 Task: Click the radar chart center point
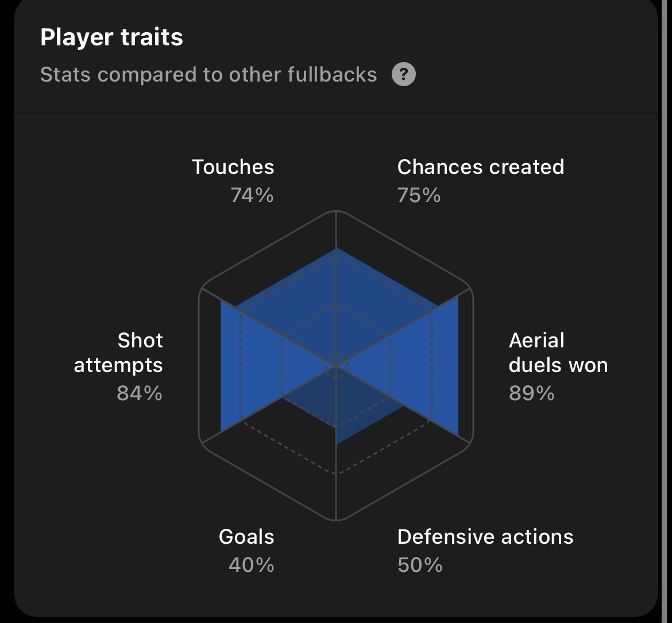pyautogui.click(x=336, y=366)
